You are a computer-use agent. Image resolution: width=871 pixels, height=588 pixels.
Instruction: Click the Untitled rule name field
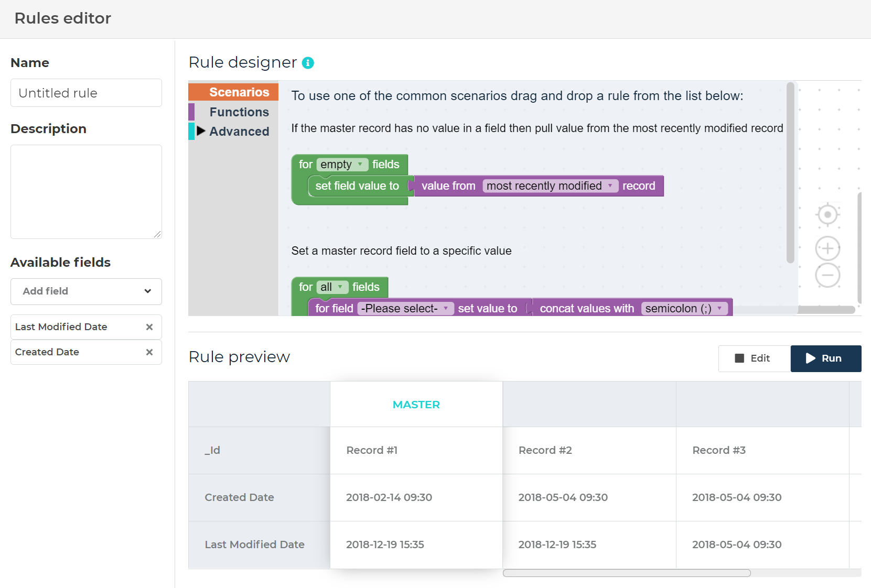tap(85, 93)
